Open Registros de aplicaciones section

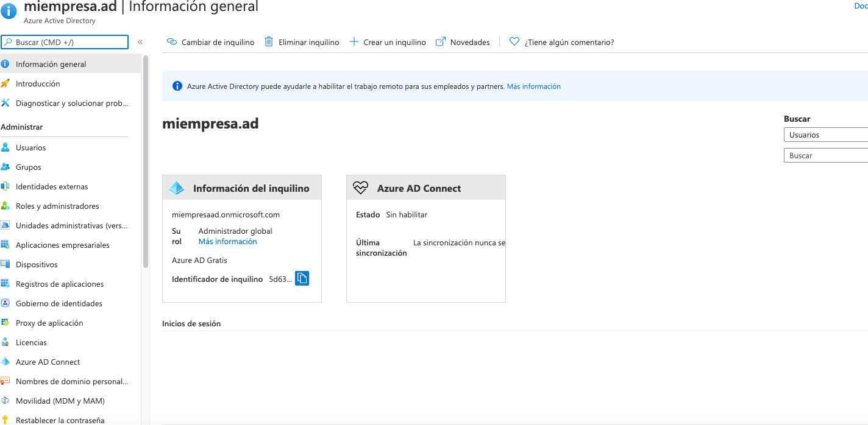pyautogui.click(x=60, y=284)
